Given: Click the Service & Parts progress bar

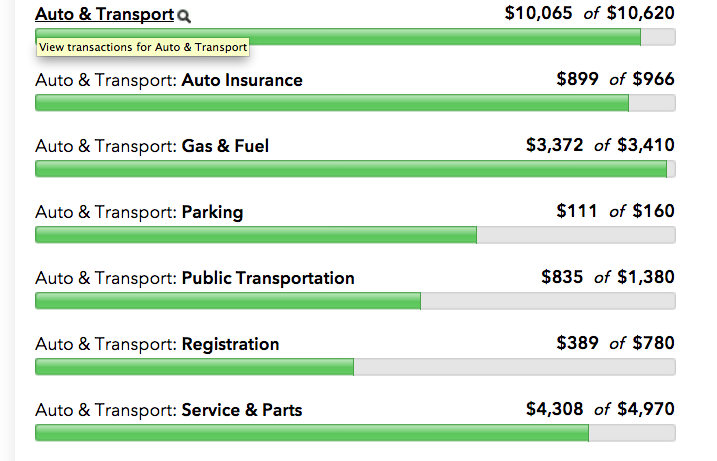Looking at the screenshot, I should 355,432.
